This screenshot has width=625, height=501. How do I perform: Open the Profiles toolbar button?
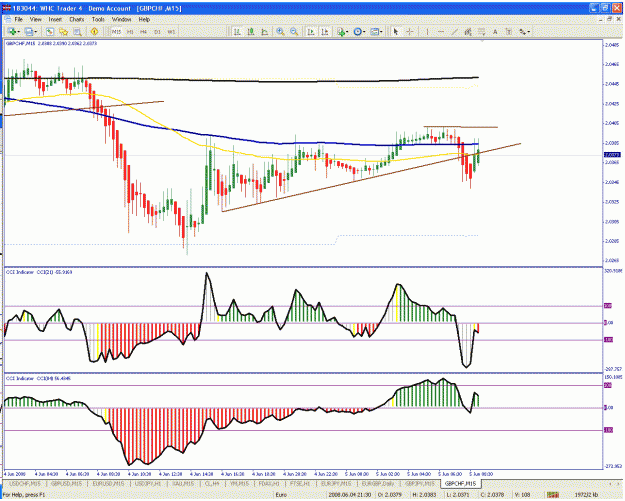tap(29, 31)
